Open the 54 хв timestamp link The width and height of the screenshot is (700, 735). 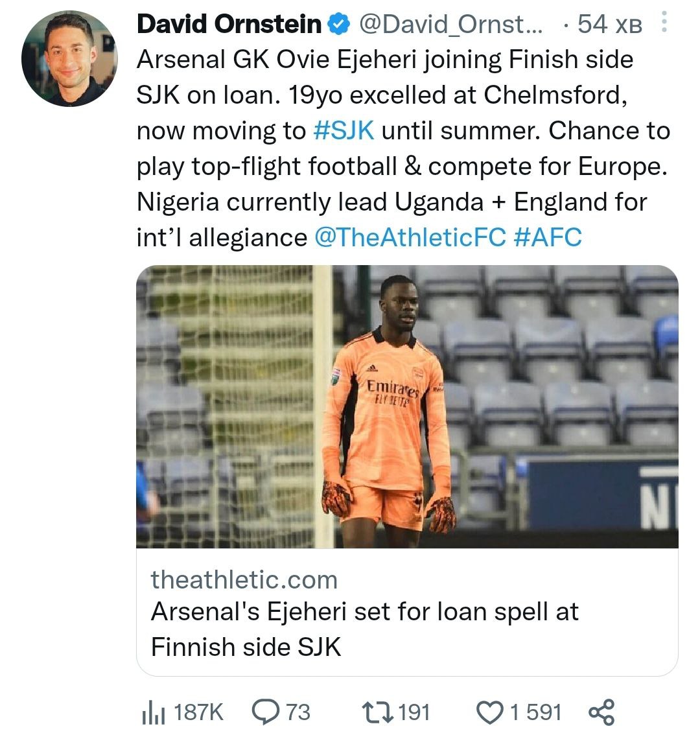pos(610,25)
